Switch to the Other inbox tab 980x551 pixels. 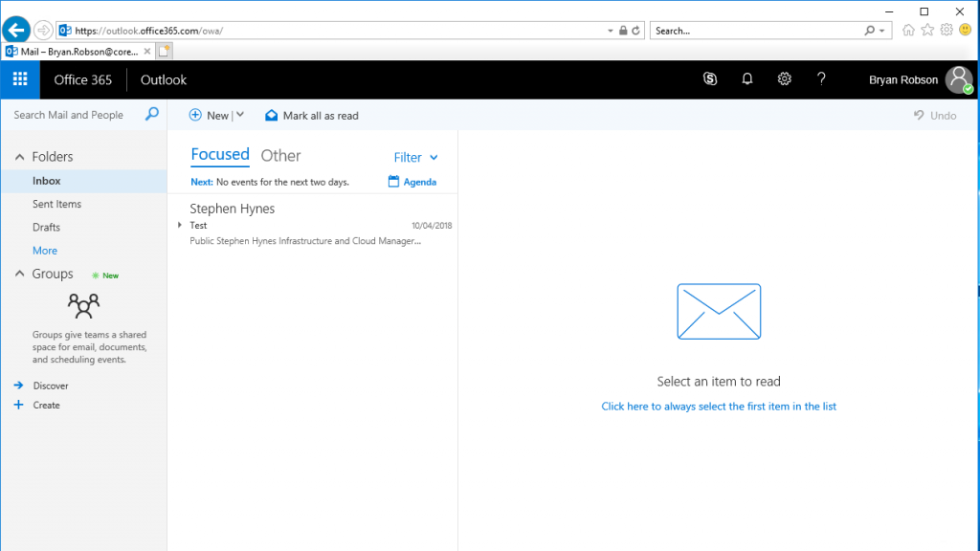coord(280,155)
